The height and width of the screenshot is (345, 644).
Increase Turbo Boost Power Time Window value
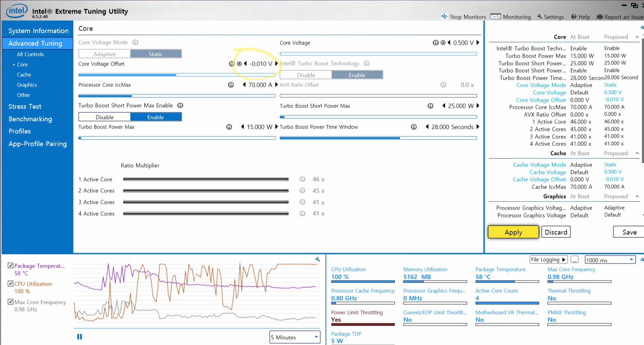(478, 127)
